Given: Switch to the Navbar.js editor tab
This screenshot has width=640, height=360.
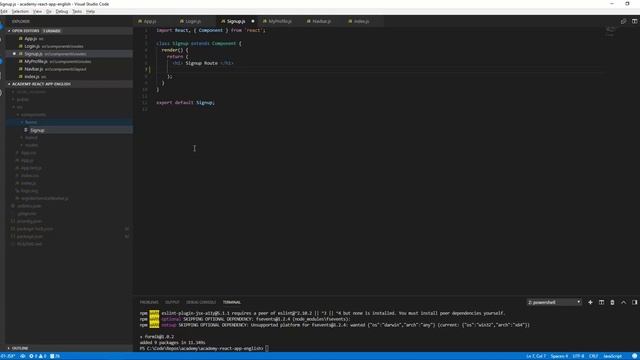Looking at the screenshot, I should coord(322,21).
